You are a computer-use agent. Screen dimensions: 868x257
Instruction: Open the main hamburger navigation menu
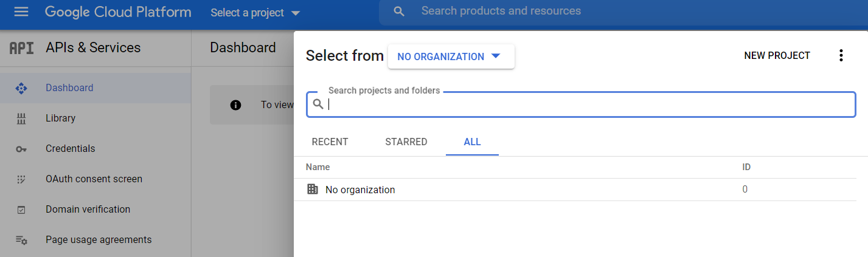[x=21, y=12]
